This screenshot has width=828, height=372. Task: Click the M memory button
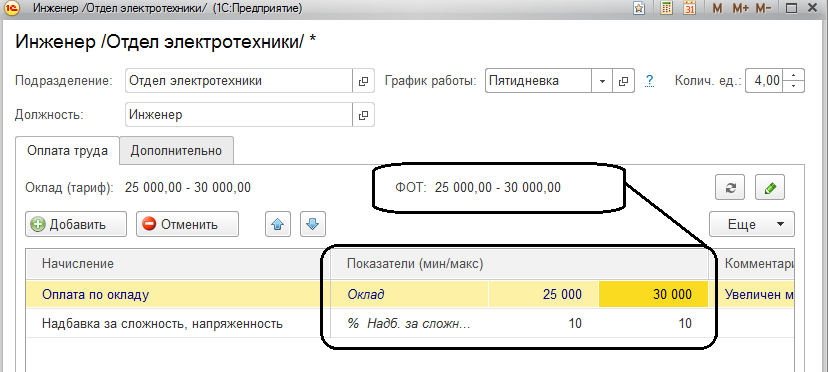pyautogui.click(x=717, y=8)
